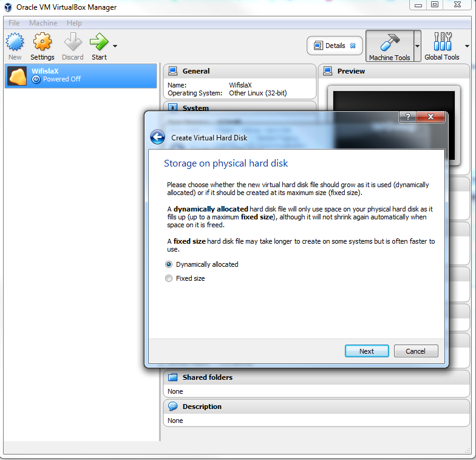Click the Discard down-arrow icon
476x460 pixels.
[x=73, y=41]
